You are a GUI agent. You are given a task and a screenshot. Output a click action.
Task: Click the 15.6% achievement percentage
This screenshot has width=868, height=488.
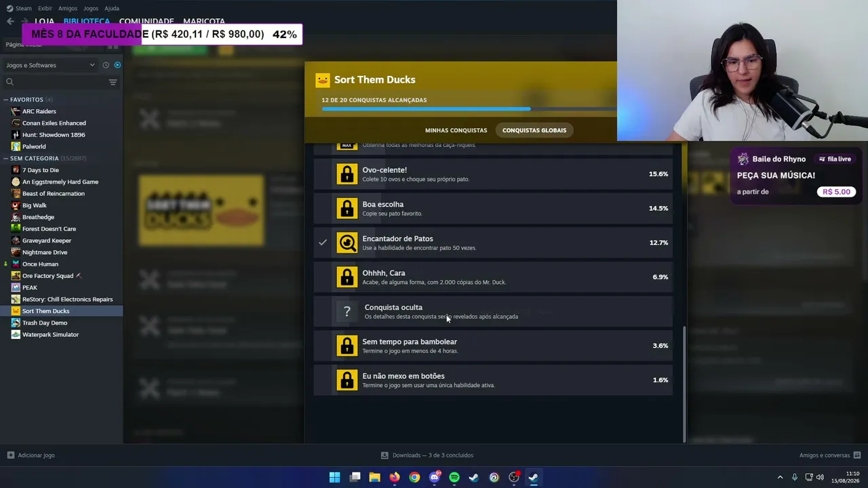pos(658,174)
